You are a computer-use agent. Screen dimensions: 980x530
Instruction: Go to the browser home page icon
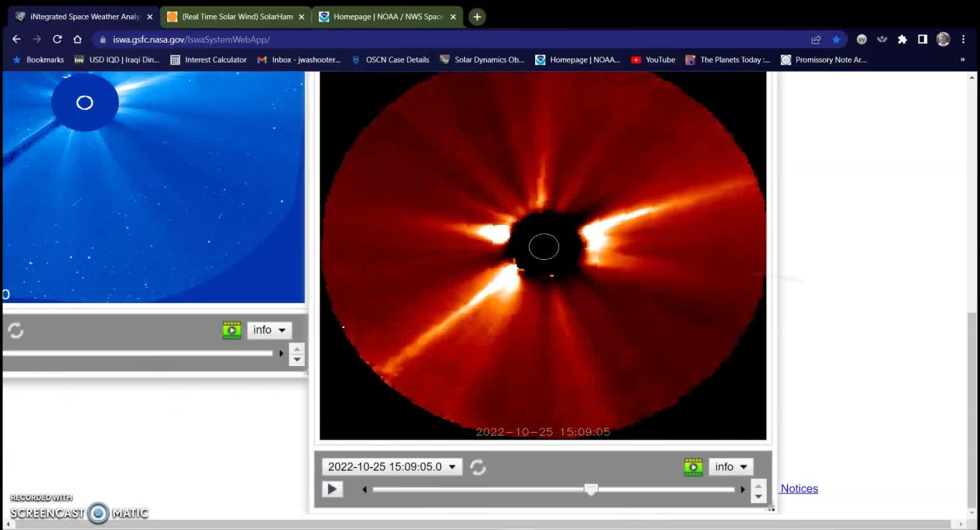(78, 39)
